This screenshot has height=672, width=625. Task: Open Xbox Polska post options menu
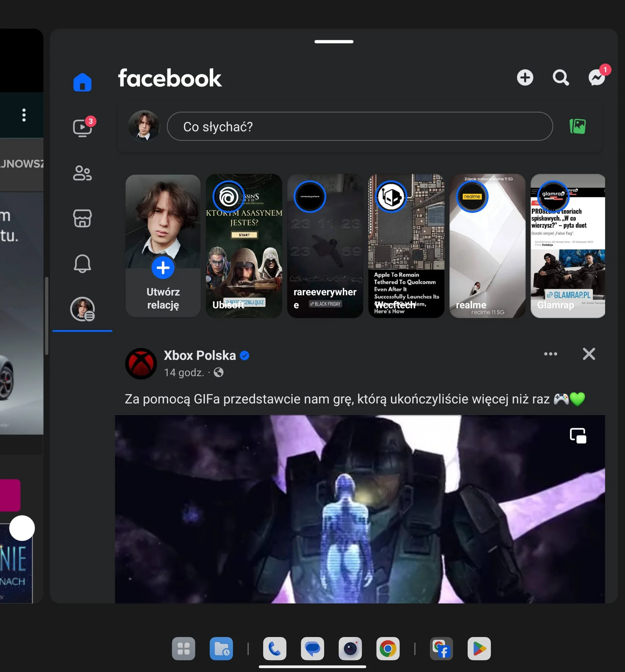[x=551, y=354]
